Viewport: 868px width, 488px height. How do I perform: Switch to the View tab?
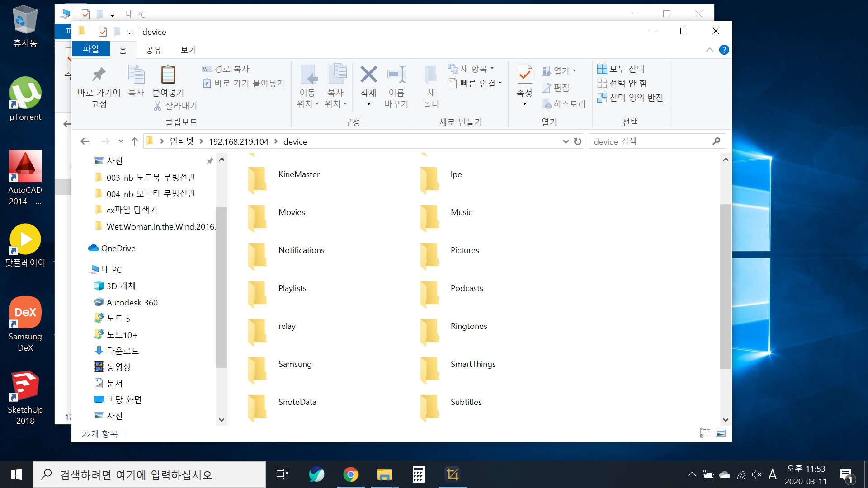[x=188, y=50]
